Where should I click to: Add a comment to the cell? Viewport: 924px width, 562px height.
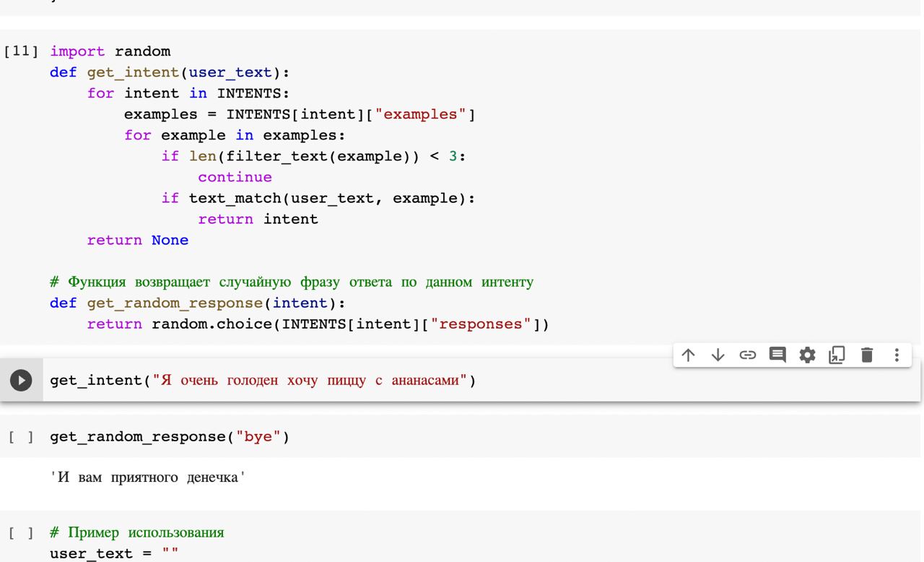coord(777,355)
